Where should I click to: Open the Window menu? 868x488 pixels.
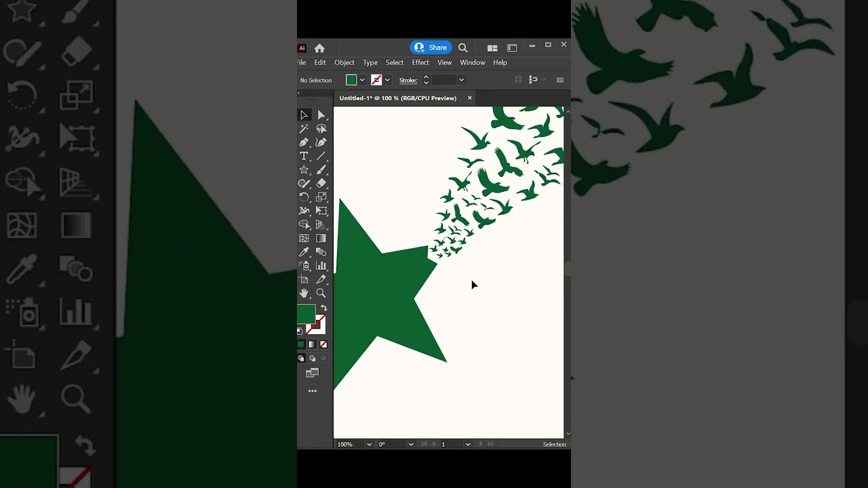pyautogui.click(x=473, y=62)
